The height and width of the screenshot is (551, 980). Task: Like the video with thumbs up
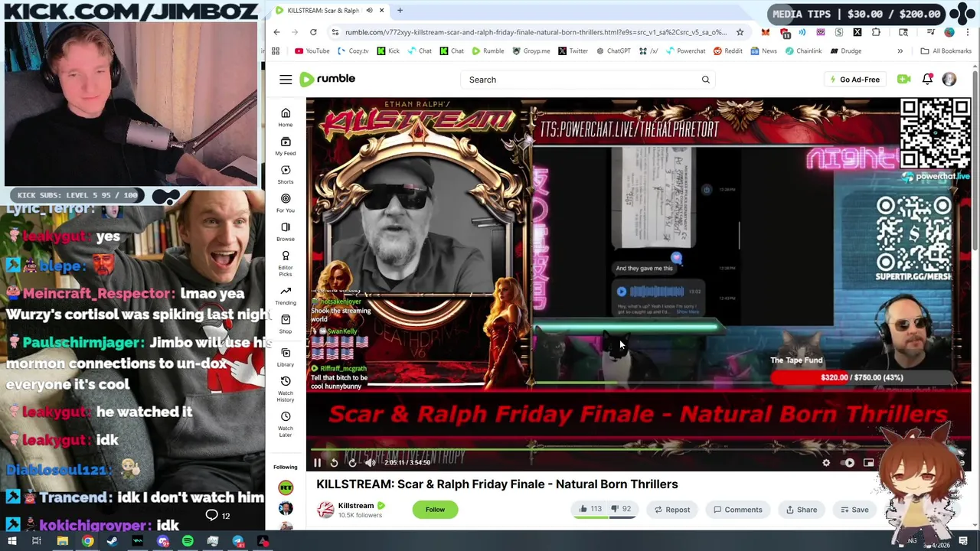[x=590, y=510]
